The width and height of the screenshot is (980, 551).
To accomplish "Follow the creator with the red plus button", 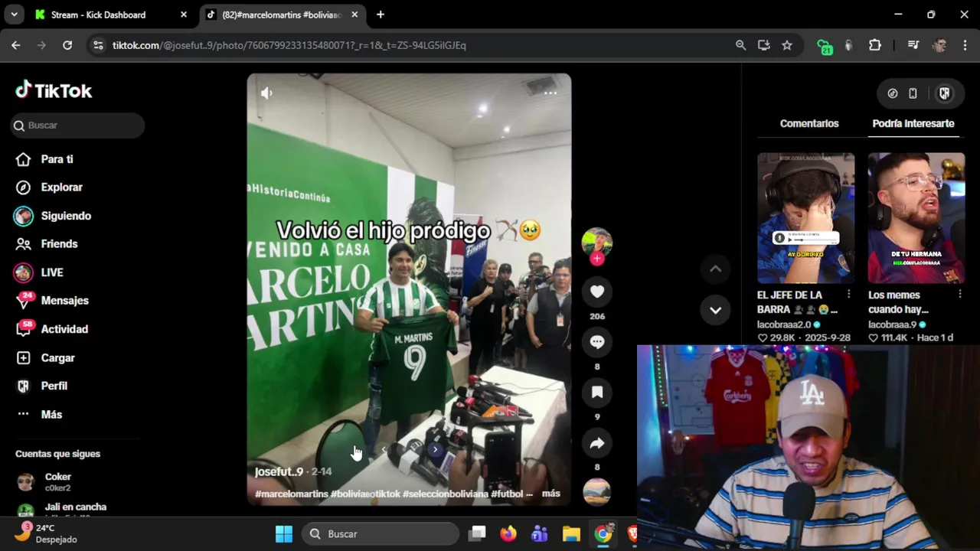I will pyautogui.click(x=597, y=259).
